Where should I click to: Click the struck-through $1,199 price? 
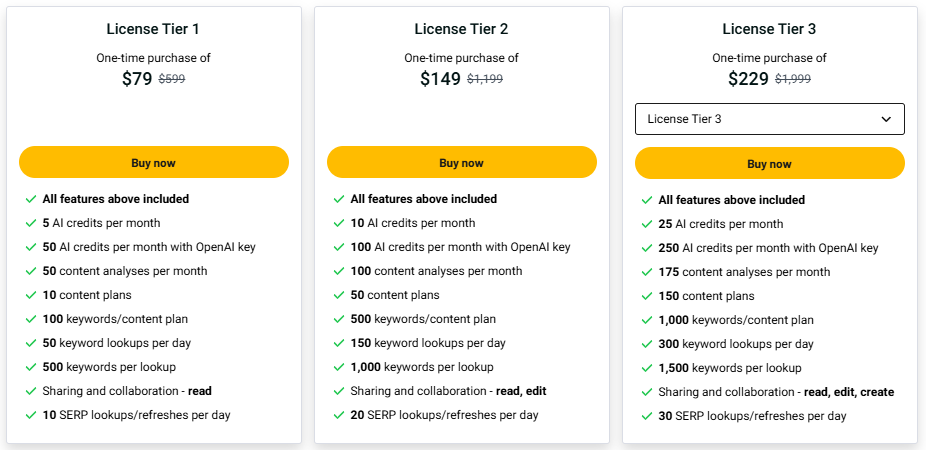coord(485,79)
